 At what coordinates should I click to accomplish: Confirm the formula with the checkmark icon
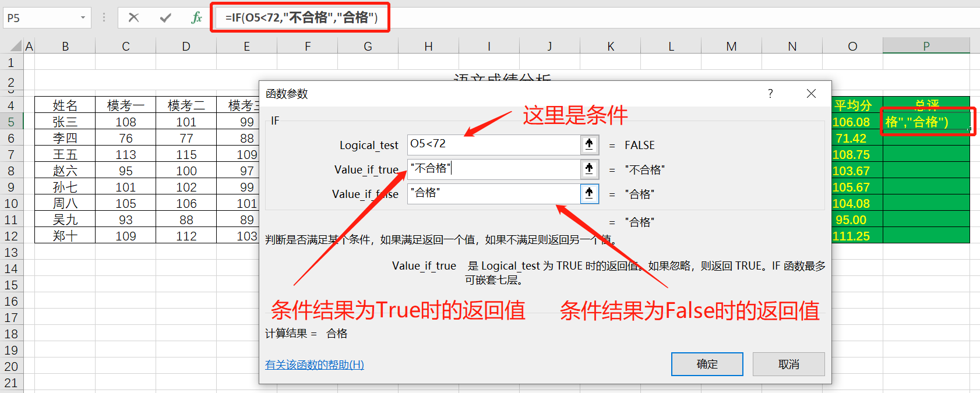tap(165, 17)
